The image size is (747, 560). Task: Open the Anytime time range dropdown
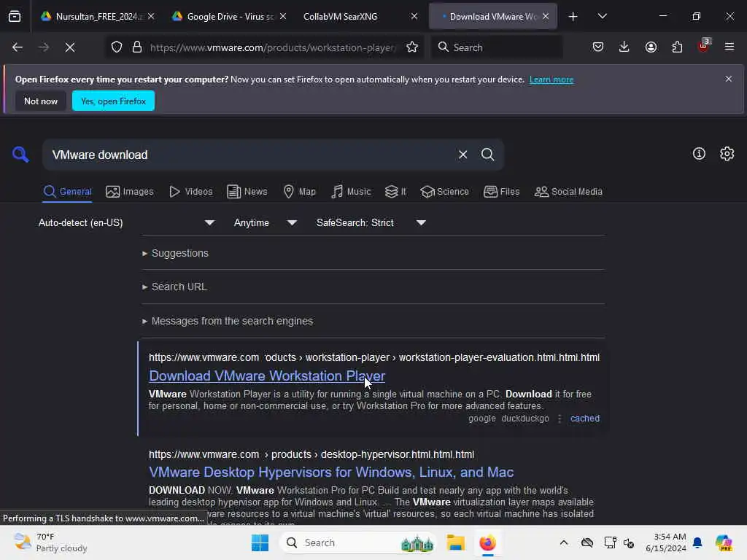[x=266, y=223]
